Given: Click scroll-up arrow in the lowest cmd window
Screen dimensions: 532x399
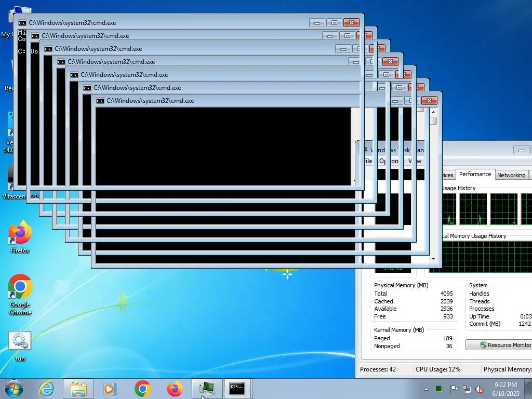Looking at the screenshot, I should point(433,112).
